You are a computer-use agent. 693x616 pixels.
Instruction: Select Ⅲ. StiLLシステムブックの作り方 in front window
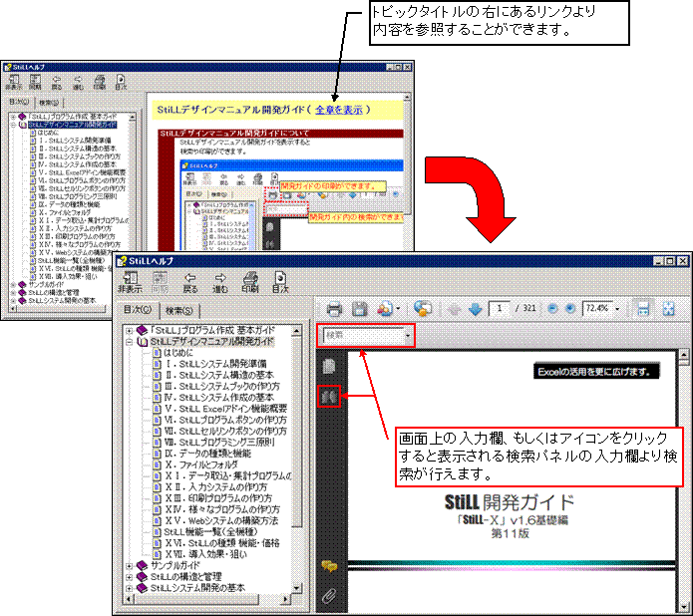[222, 386]
